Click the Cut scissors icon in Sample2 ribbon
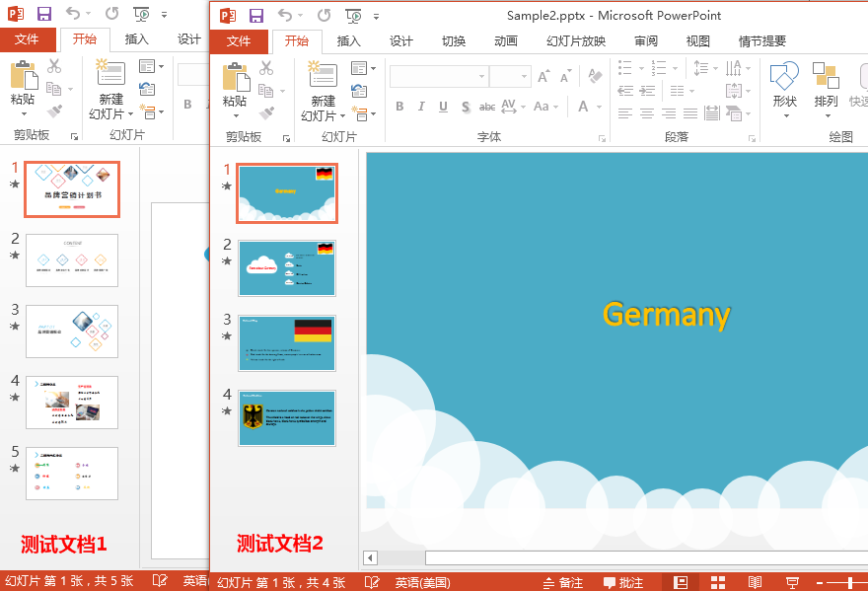 [x=266, y=68]
